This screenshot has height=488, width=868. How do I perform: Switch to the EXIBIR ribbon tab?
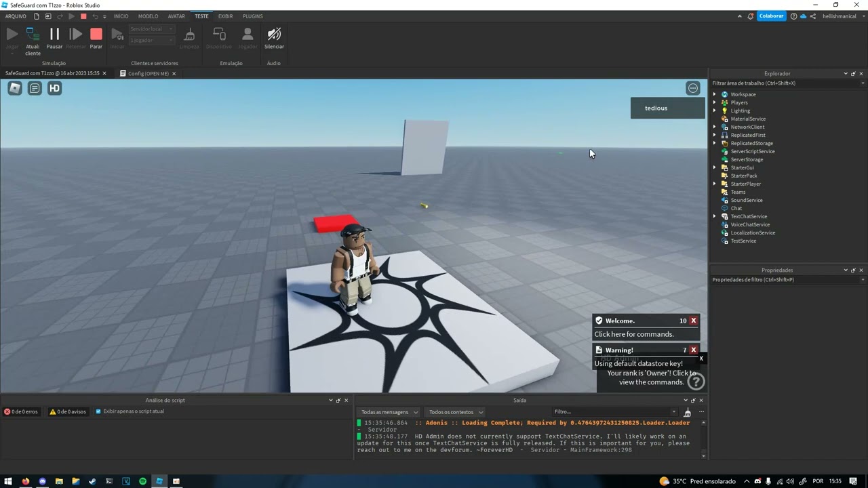tap(225, 16)
